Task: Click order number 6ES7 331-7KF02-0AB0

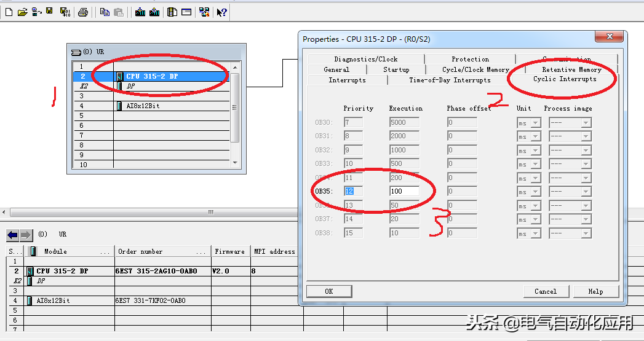Action: [151, 300]
